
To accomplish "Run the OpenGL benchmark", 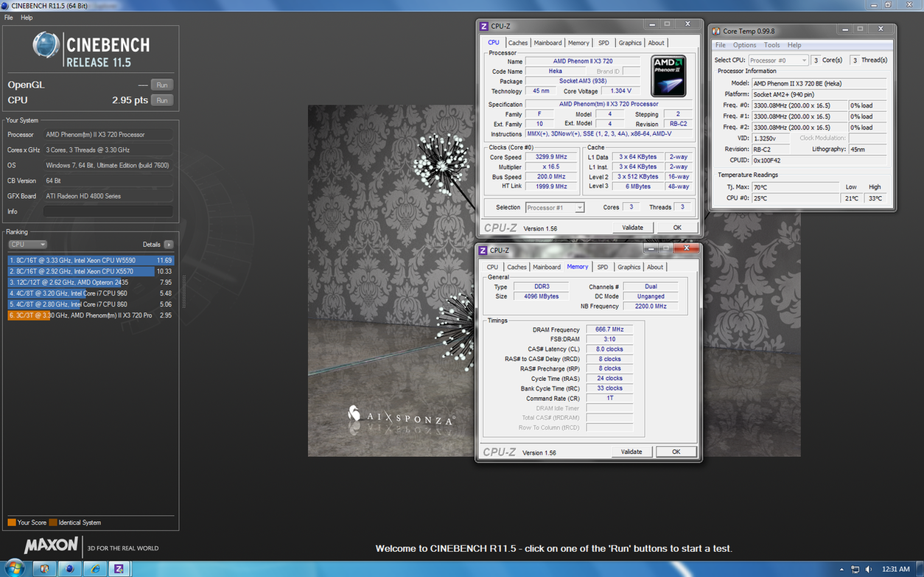I will pos(162,85).
